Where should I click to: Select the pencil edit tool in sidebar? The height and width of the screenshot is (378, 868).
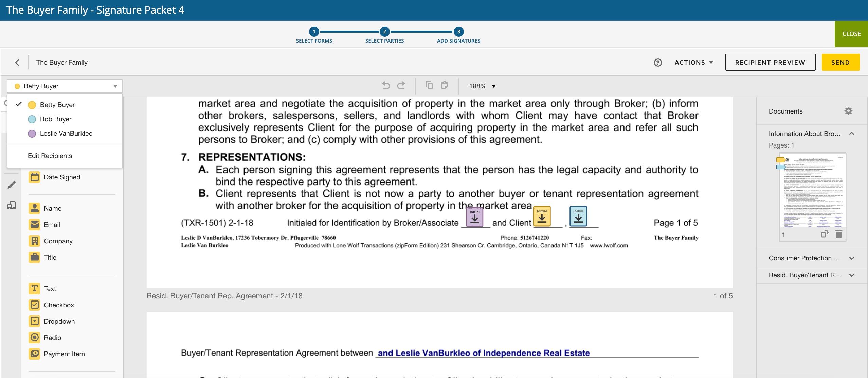(x=12, y=185)
